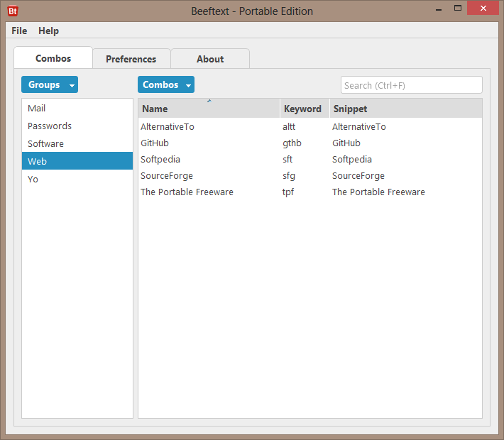Select the Passwords group
Screen dimensions: 504x440
pyautogui.click(x=50, y=126)
